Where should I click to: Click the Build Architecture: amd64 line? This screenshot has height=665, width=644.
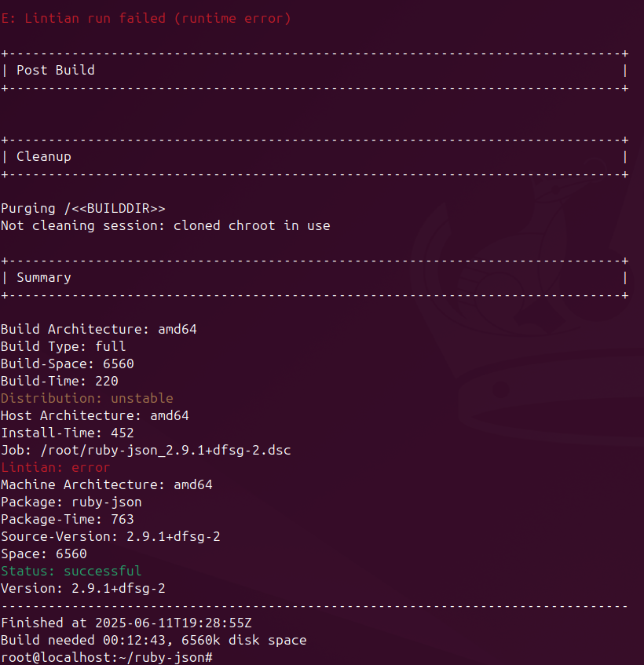(98, 329)
